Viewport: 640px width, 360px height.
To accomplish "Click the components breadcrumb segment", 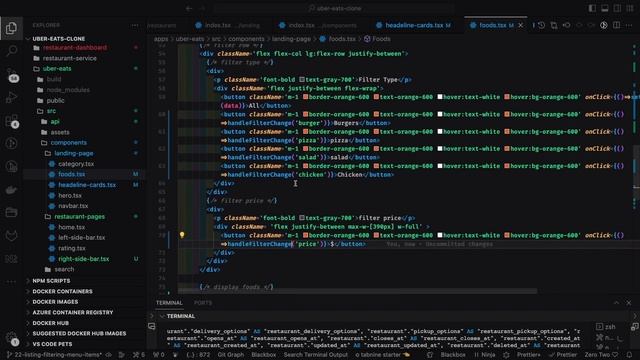I will click(x=246, y=39).
